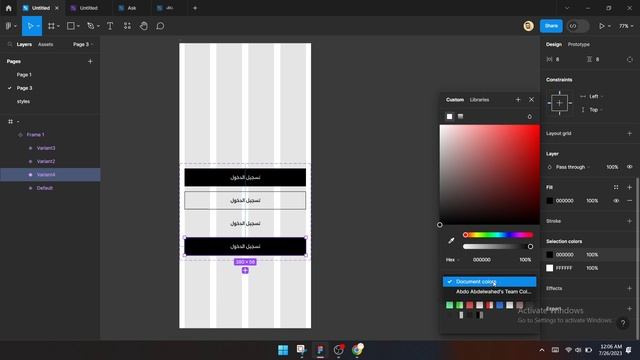Click the FFFFFF selection color swatch
Screen dimensions: 640x360
[x=549, y=268]
